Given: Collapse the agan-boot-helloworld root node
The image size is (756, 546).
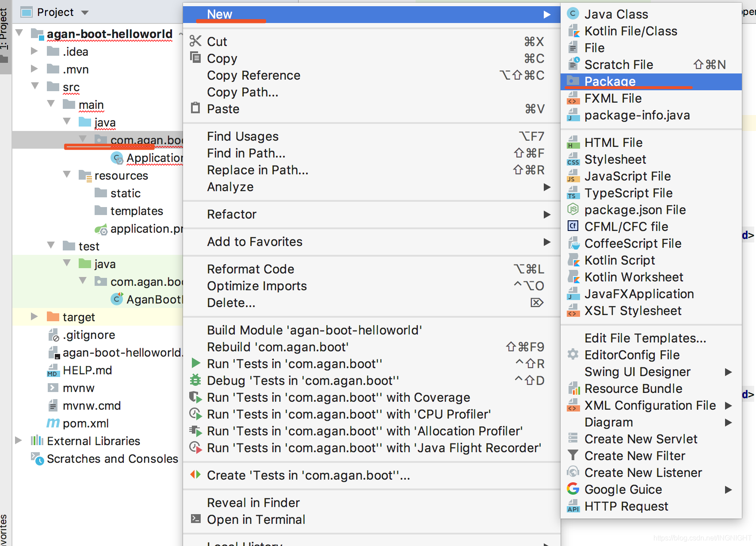Looking at the screenshot, I should coord(19,33).
